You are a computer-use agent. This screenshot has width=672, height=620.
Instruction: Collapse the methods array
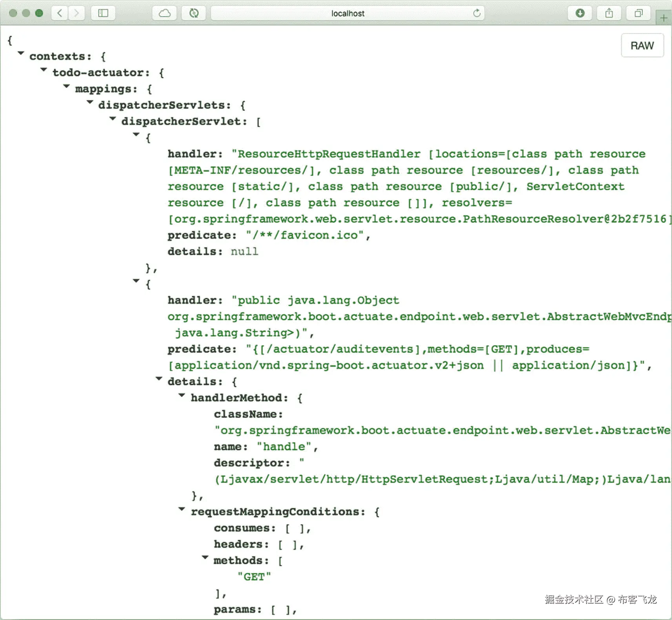click(205, 557)
